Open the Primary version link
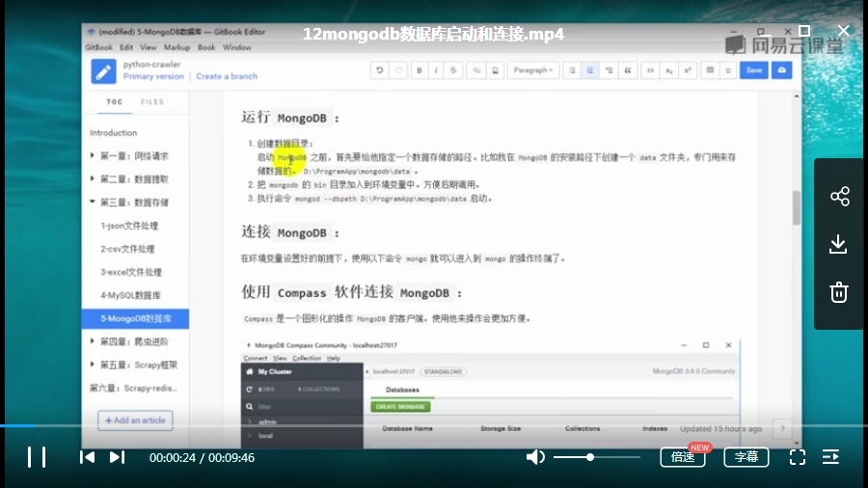The width and height of the screenshot is (868, 488). [x=153, y=76]
